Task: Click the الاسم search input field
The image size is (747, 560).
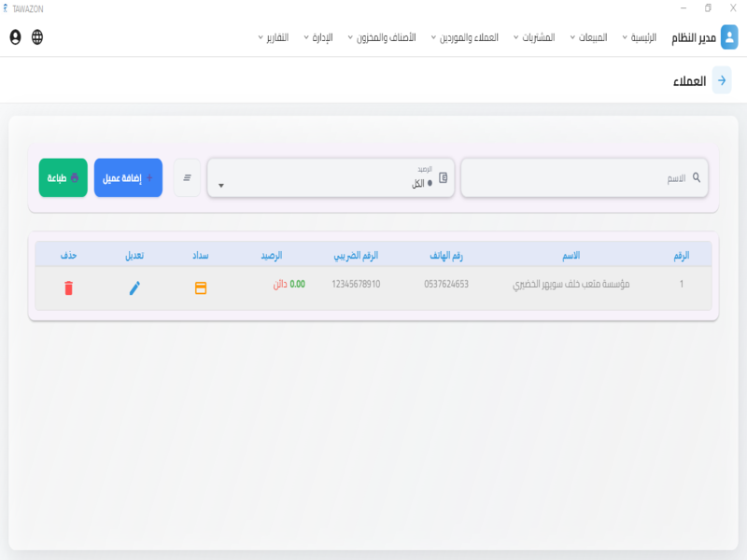Action: [579, 177]
